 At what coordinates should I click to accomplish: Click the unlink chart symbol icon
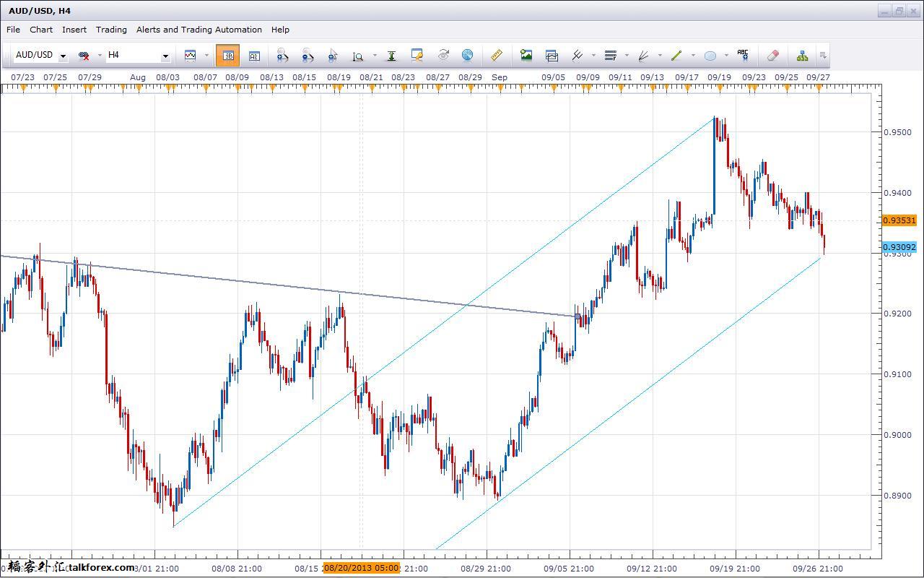[x=84, y=56]
